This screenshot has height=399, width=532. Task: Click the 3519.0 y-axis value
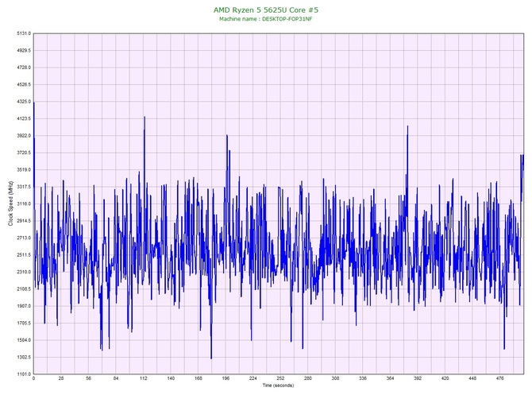point(24,170)
